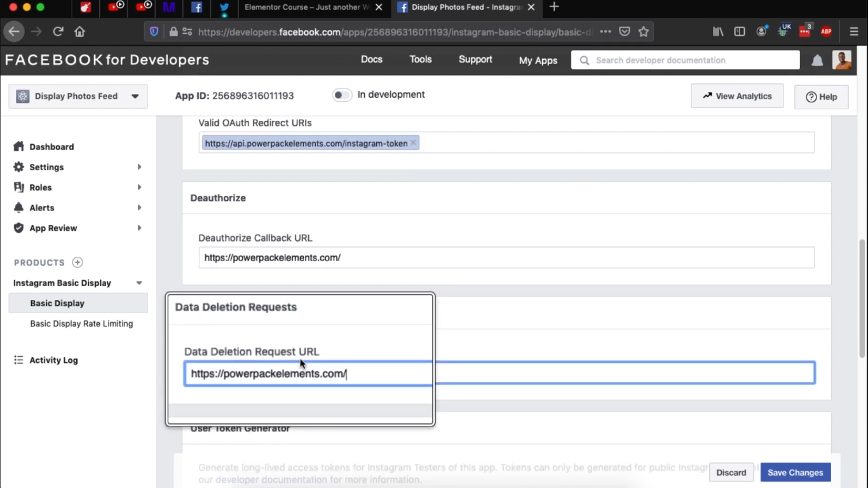Open the Display Photos Feed app dropdown
The image size is (868, 488).
[78, 97]
